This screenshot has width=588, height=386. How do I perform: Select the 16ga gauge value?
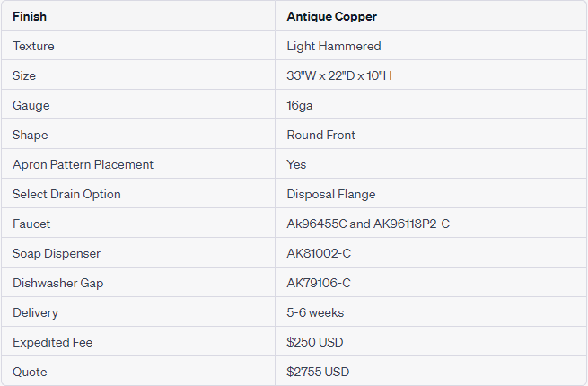300,105
